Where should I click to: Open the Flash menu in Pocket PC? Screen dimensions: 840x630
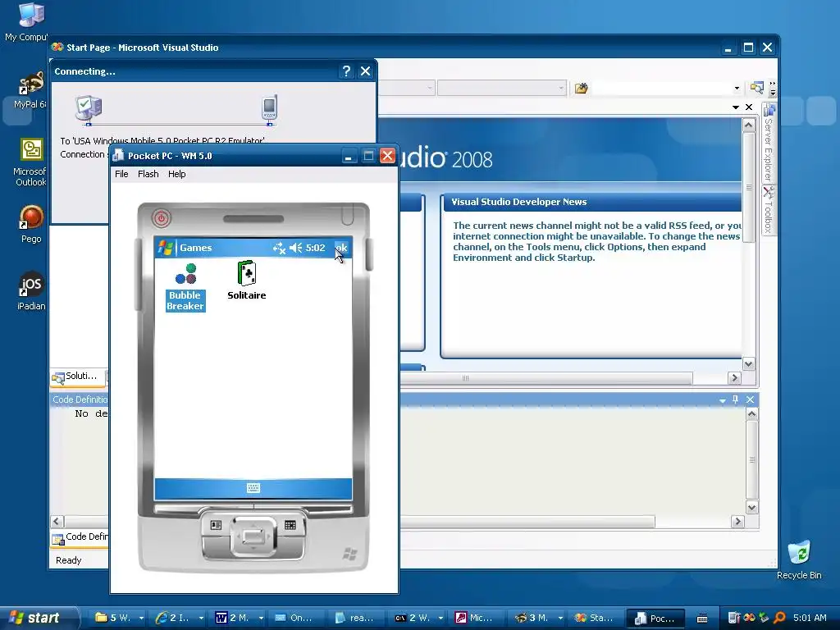pyautogui.click(x=148, y=174)
